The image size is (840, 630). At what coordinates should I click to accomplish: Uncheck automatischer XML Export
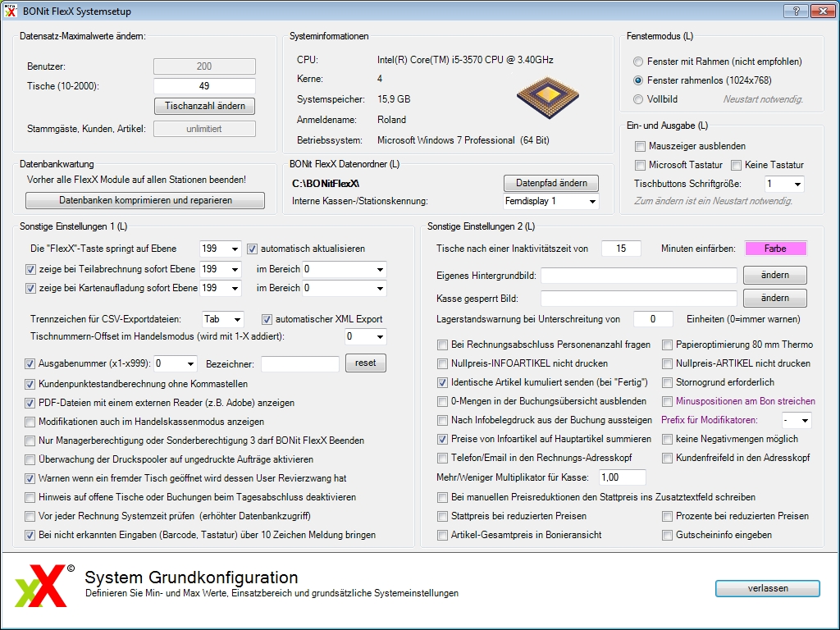pyautogui.click(x=267, y=319)
